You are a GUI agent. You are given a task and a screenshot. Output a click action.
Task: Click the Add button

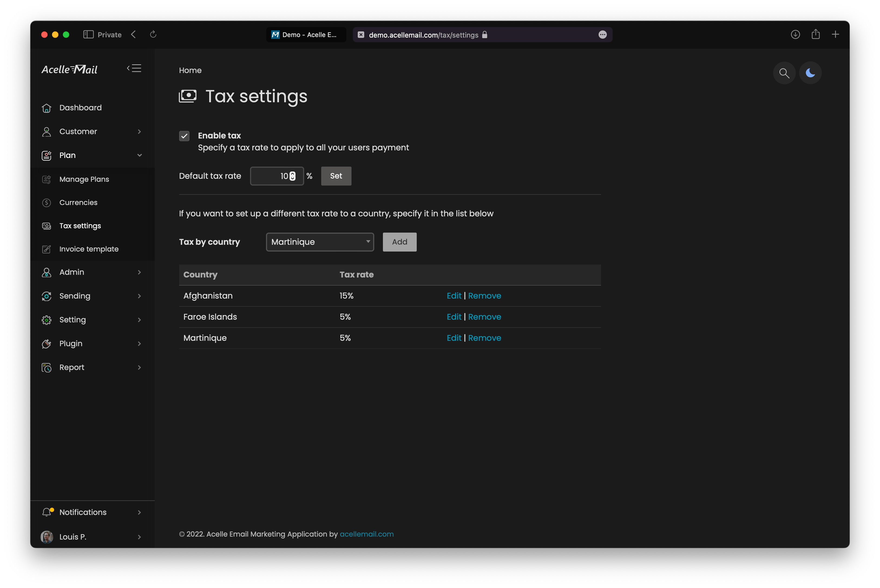tap(399, 242)
